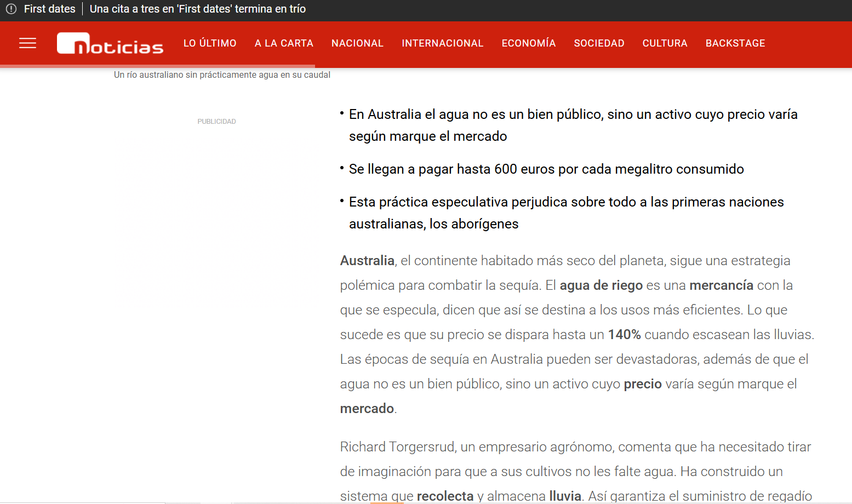Open the A LA CARTA section
The width and height of the screenshot is (852, 504).
[284, 43]
